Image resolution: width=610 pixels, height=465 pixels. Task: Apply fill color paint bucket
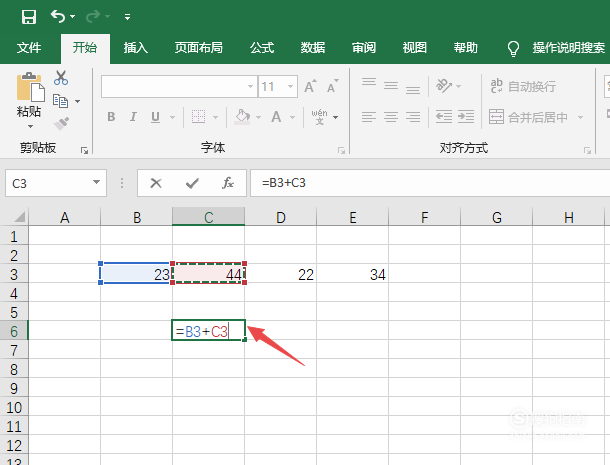click(242, 117)
